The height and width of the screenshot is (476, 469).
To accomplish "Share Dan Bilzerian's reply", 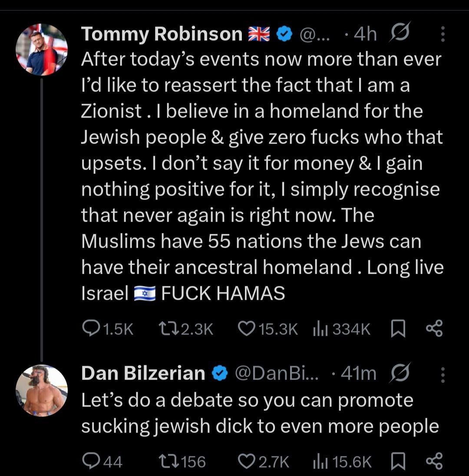I will pos(434,461).
